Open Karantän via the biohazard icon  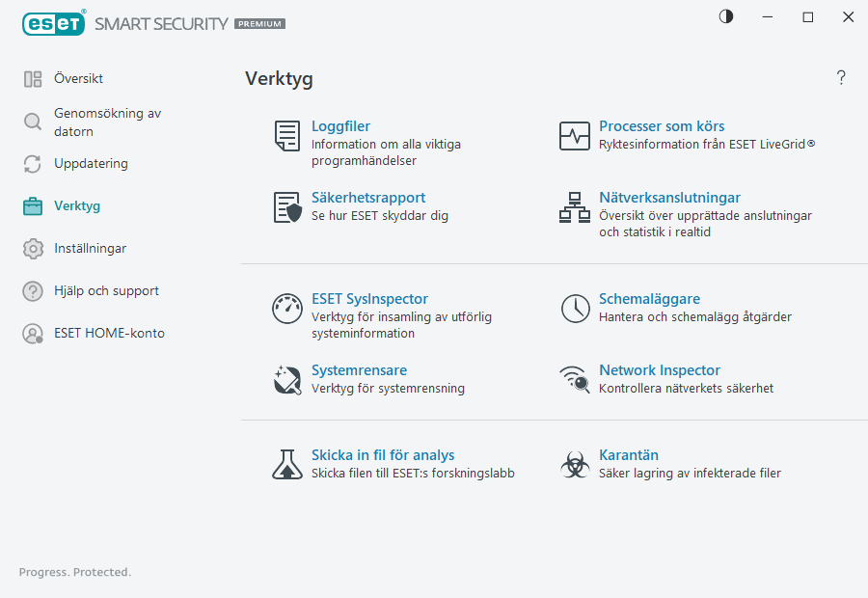575,464
